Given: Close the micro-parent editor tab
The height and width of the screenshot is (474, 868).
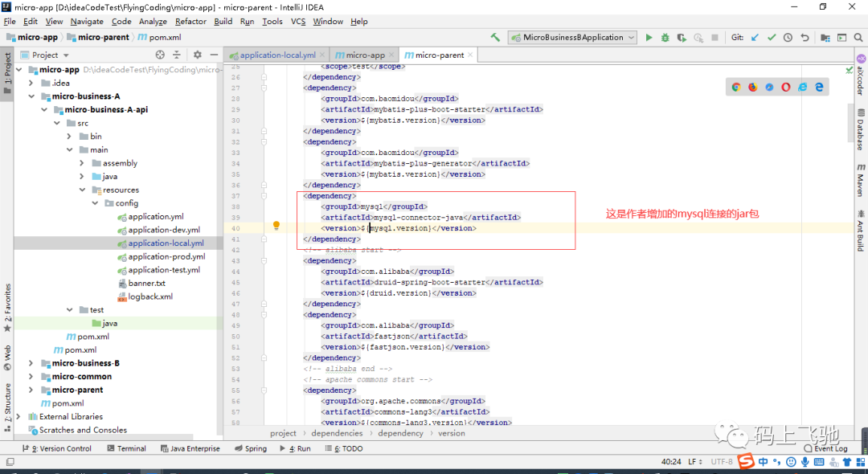Looking at the screenshot, I should [470, 55].
